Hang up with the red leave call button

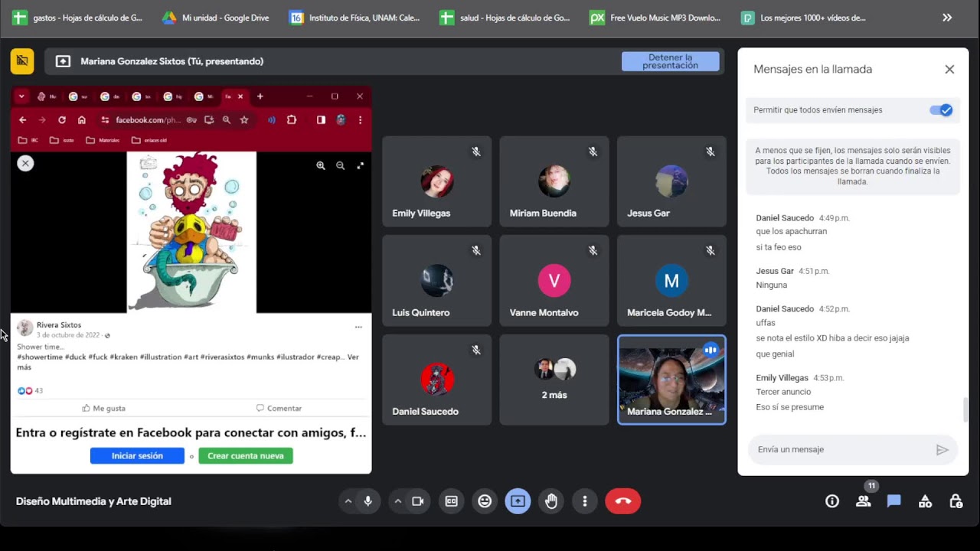pyautogui.click(x=622, y=501)
